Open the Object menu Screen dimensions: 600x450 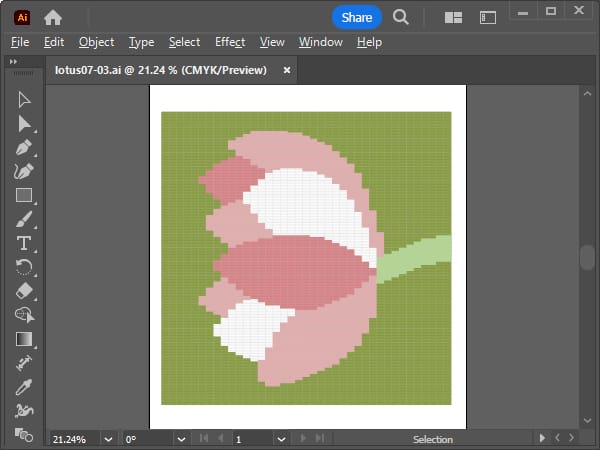96,42
